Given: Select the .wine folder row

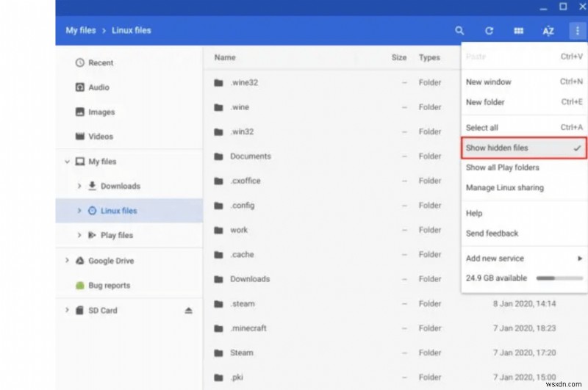Looking at the screenshot, I should click(332, 107).
